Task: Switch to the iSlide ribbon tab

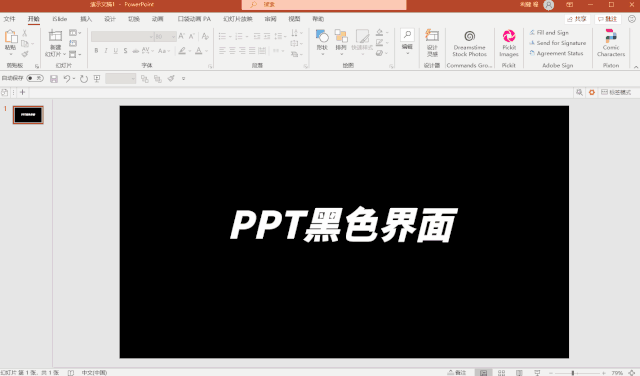Action: (60, 19)
